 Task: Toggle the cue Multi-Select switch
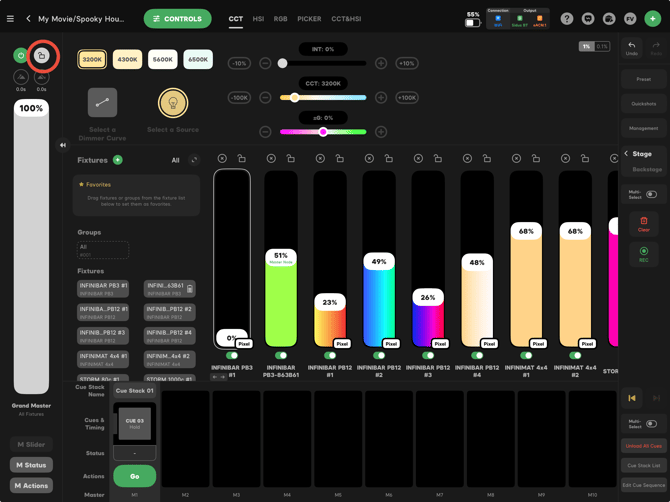(x=651, y=424)
